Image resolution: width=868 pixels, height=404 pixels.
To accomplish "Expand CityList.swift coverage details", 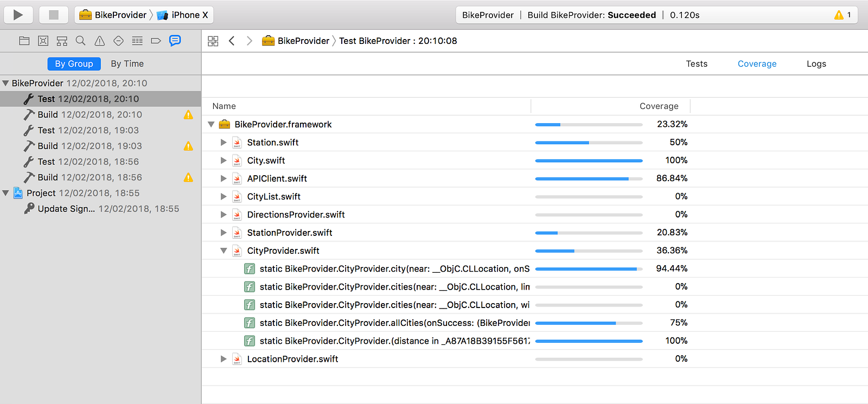I will [224, 196].
